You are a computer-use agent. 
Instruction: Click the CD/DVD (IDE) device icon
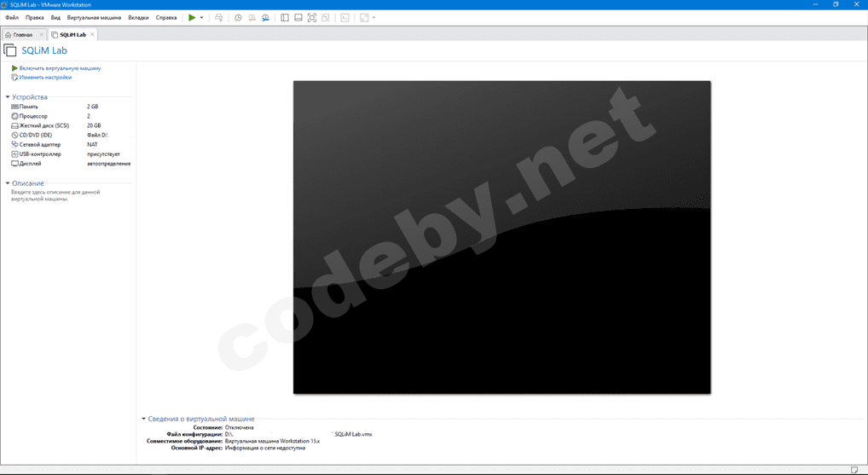click(15, 135)
